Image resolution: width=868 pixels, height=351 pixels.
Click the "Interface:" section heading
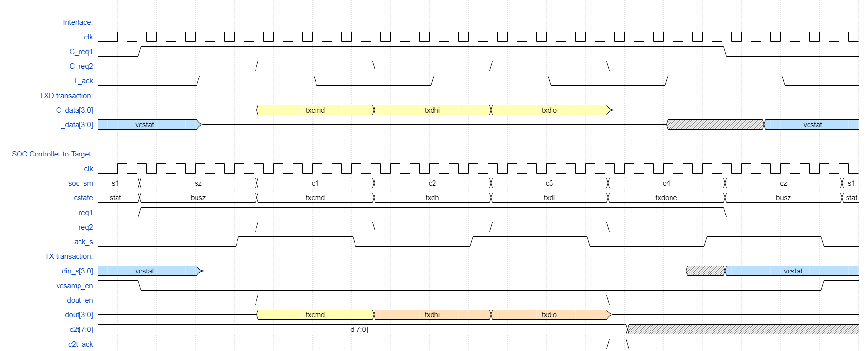click(x=78, y=22)
